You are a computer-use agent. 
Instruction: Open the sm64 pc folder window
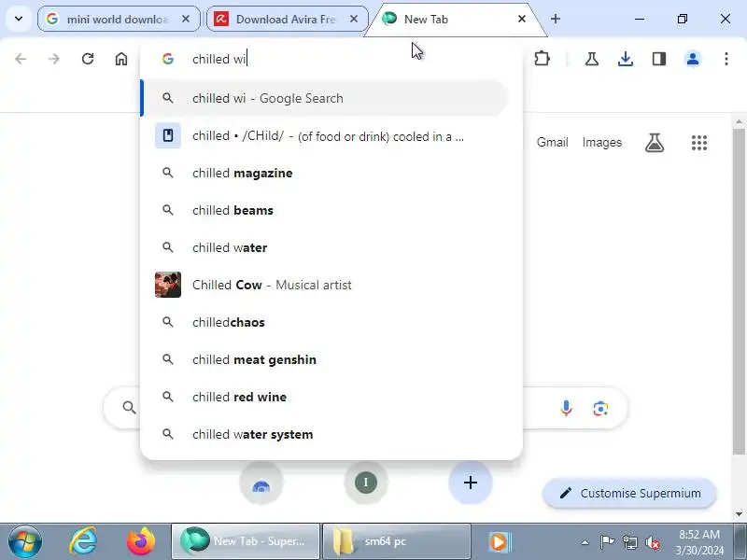[397, 541]
